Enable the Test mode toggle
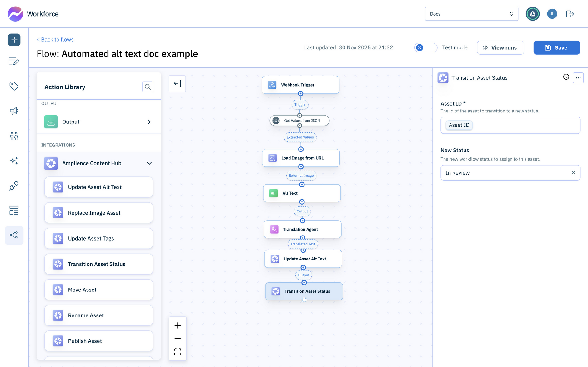 point(425,47)
